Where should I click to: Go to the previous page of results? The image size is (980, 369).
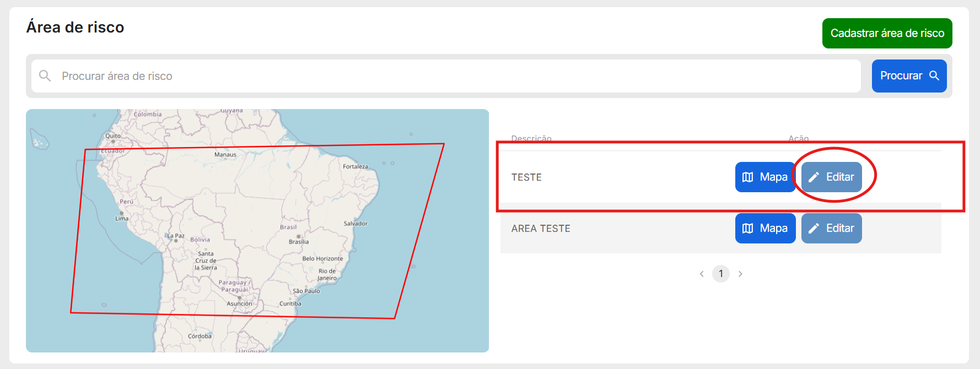pyautogui.click(x=702, y=274)
